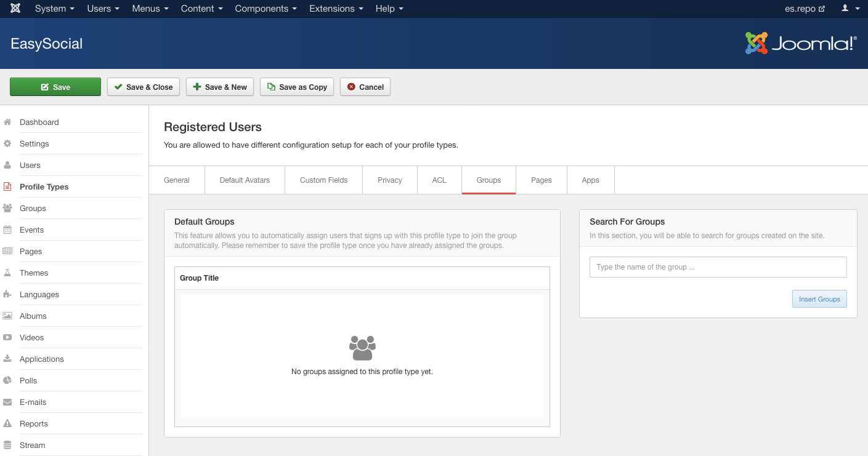Expand the Content dropdown menu

[x=201, y=9]
